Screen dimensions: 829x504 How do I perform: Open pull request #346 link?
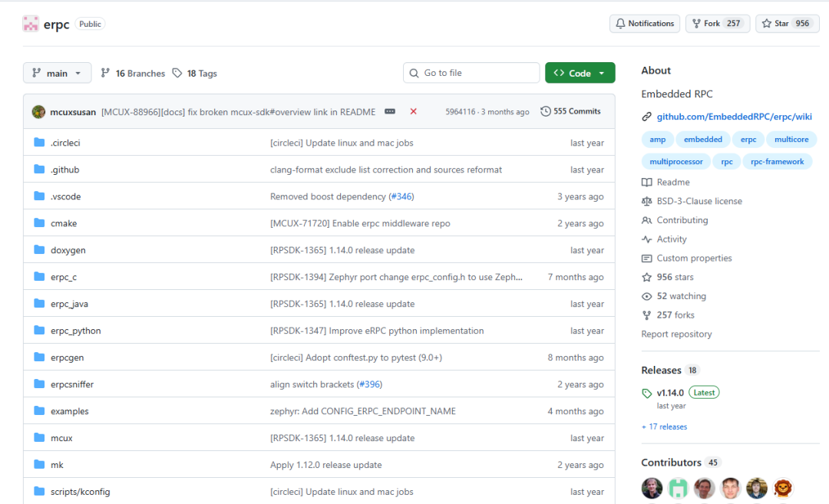tap(401, 196)
